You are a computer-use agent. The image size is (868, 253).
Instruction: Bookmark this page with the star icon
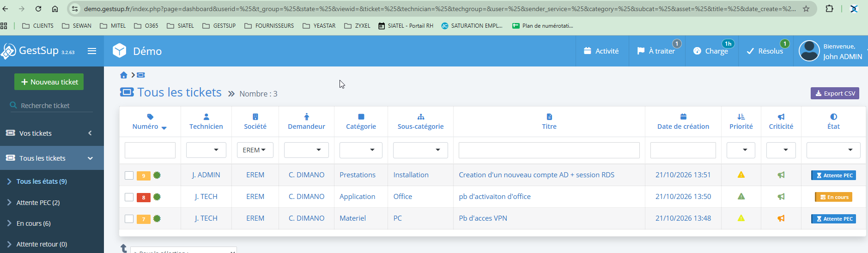(x=806, y=9)
